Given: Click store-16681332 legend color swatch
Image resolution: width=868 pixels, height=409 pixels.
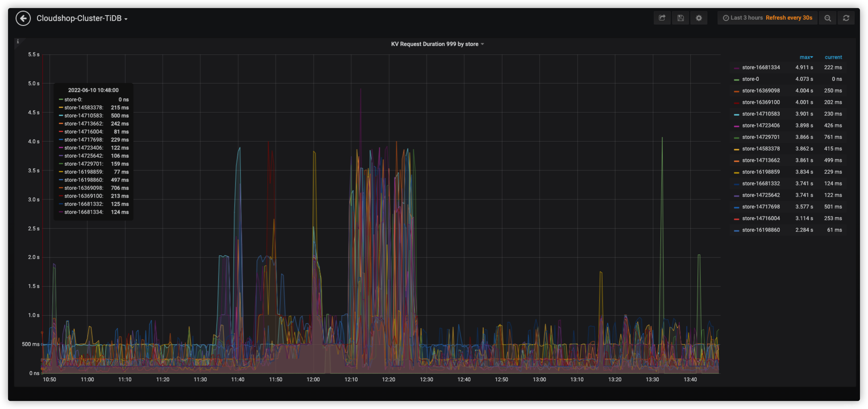Looking at the screenshot, I should click(x=737, y=184).
